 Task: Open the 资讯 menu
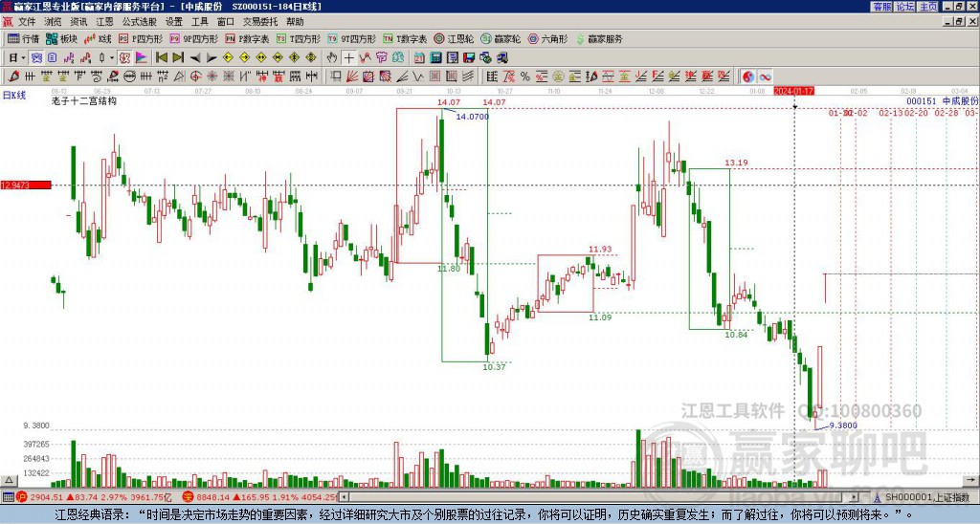pyautogui.click(x=78, y=22)
